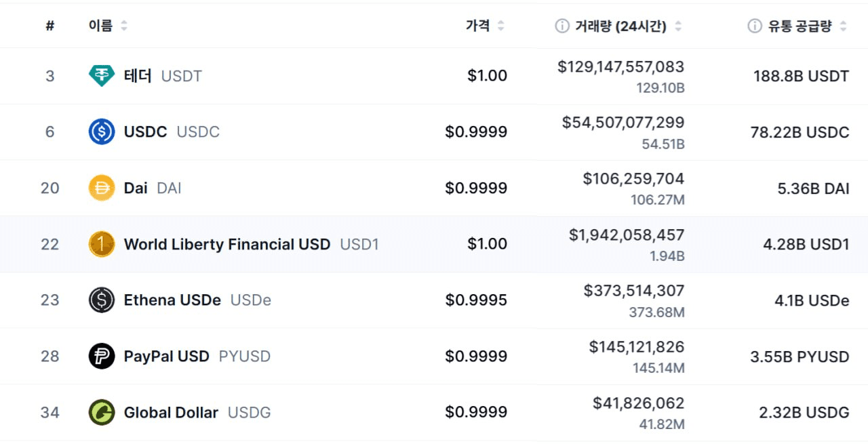Click the Global Dollar name link

click(171, 412)
